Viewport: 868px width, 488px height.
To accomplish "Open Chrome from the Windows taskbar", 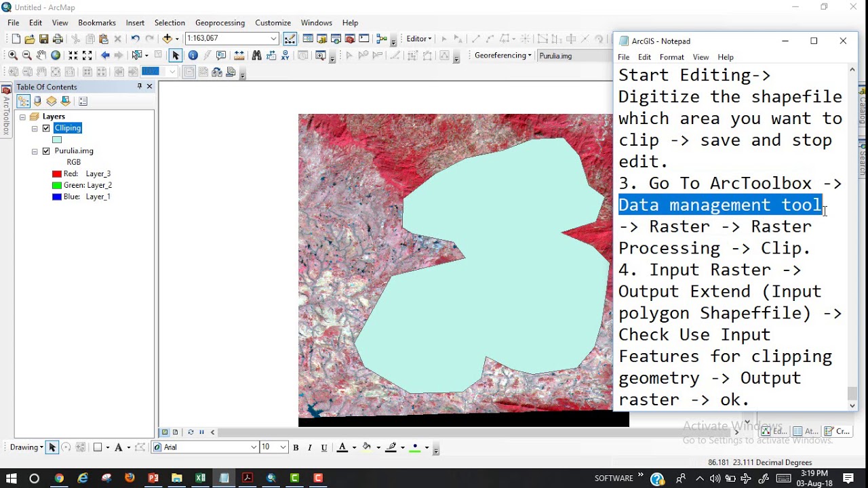I will click(60, 479).
